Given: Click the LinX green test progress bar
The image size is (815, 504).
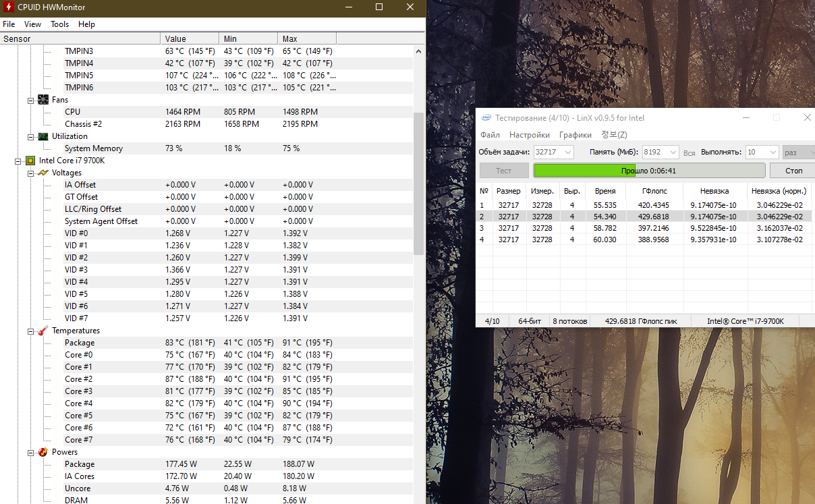Looking at the screenshot, I should pyautogui.click(x=649, y=171).
